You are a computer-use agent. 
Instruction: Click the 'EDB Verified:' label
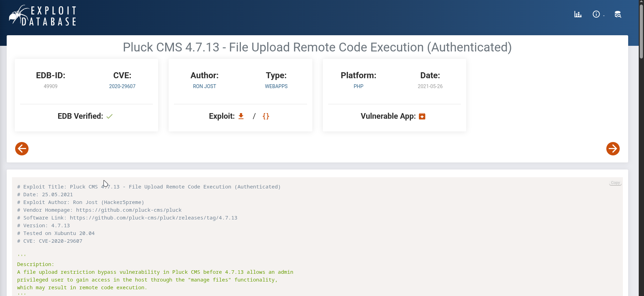[80, 116]
